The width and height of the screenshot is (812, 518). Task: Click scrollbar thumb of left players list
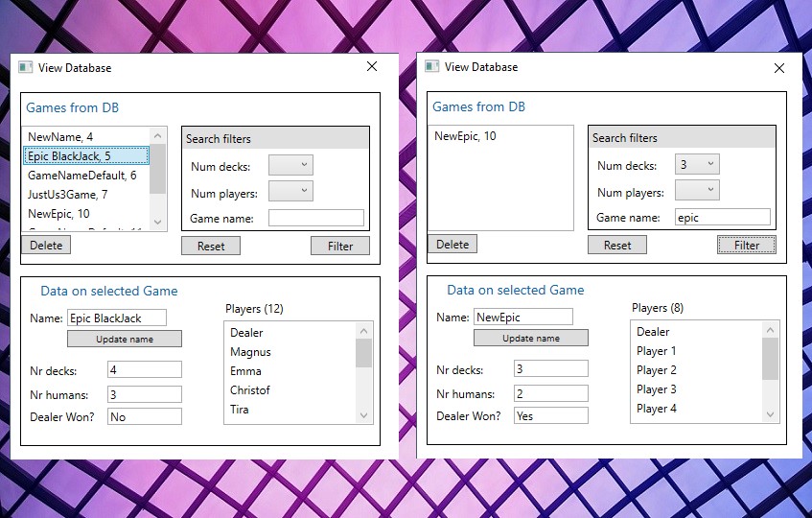pos(363,353)
